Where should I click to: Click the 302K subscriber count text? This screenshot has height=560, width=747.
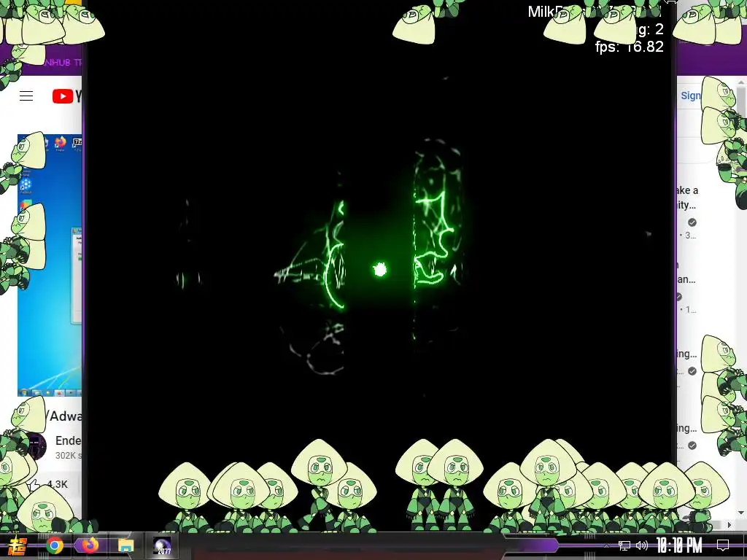pyautogui.click(x=68, y=455)
